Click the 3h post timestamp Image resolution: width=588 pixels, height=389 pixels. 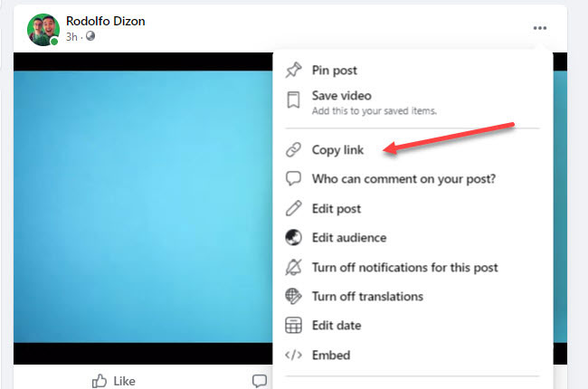point(71,37)
